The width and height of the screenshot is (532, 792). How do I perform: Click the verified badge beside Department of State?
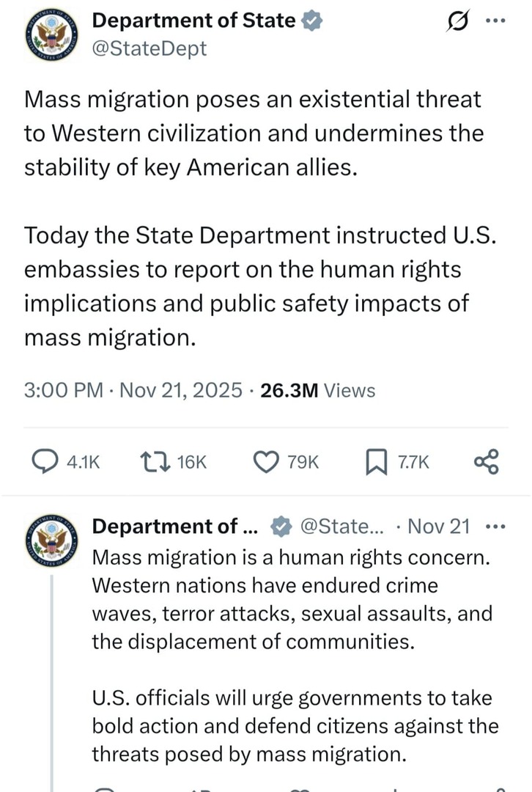(x=312, y=22)
